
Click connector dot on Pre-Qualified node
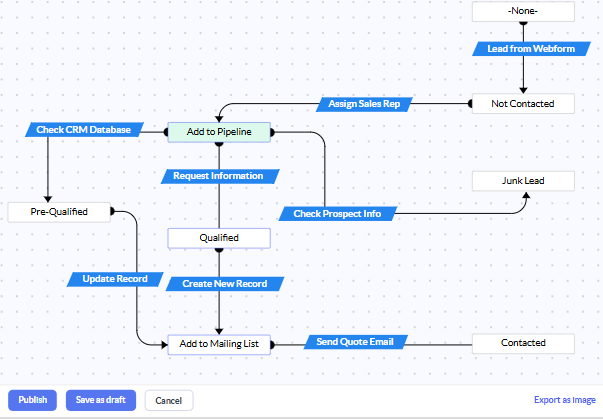point(112,211)
